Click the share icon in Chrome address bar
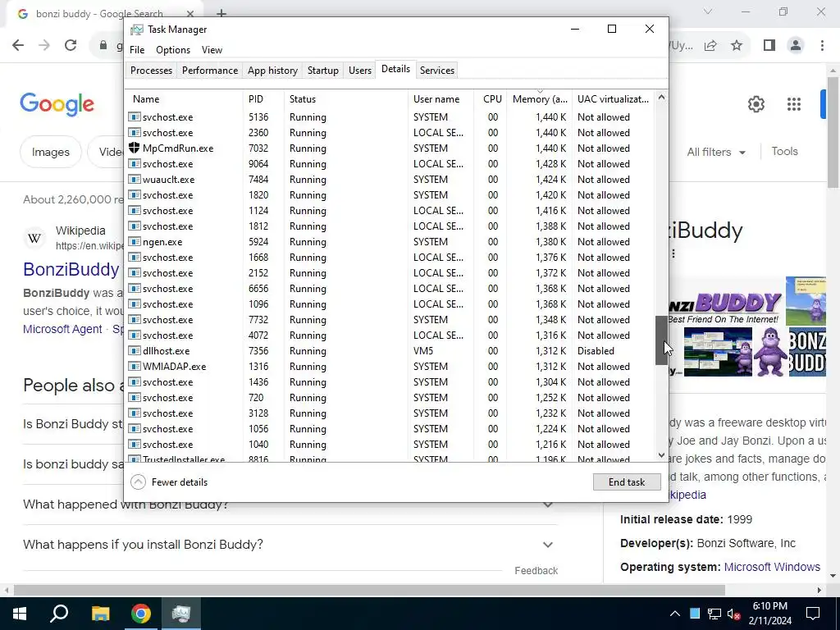Image resolution: width=840 pixels, height=630 pixels. (x=710, y=46)
